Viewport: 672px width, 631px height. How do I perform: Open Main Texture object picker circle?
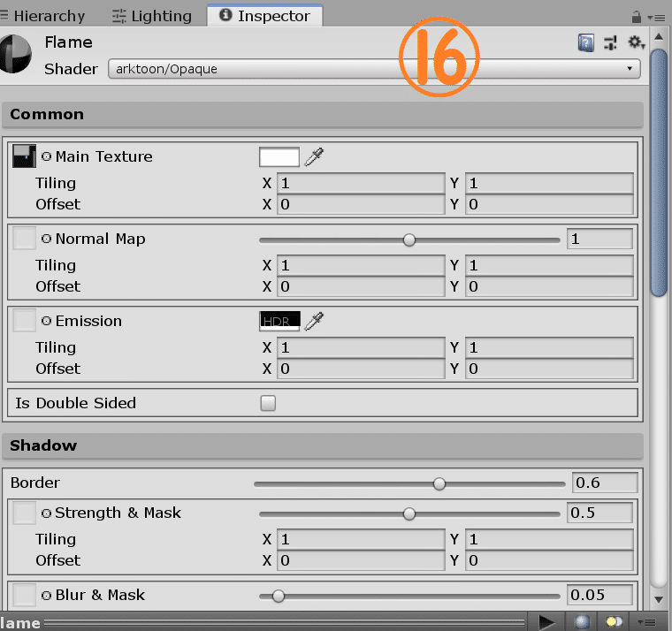pos(46,156)
